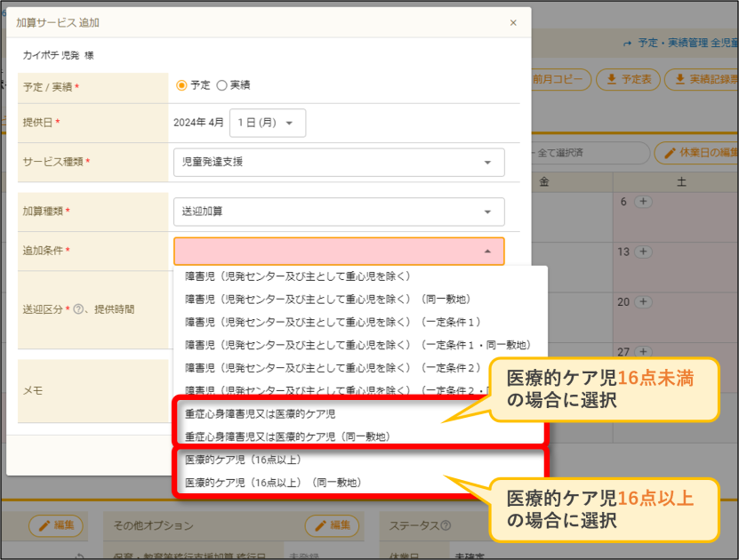The height and width of the screenshot is (560, 739).
Task: Collapse the 追加条件 dropdown field
Action: 339,251
